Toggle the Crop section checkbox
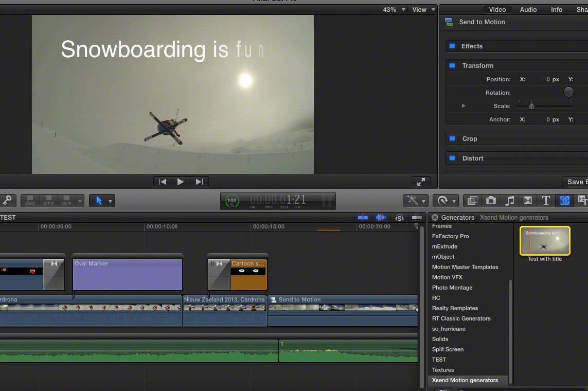The image size is (588, 391). (452, 138)
